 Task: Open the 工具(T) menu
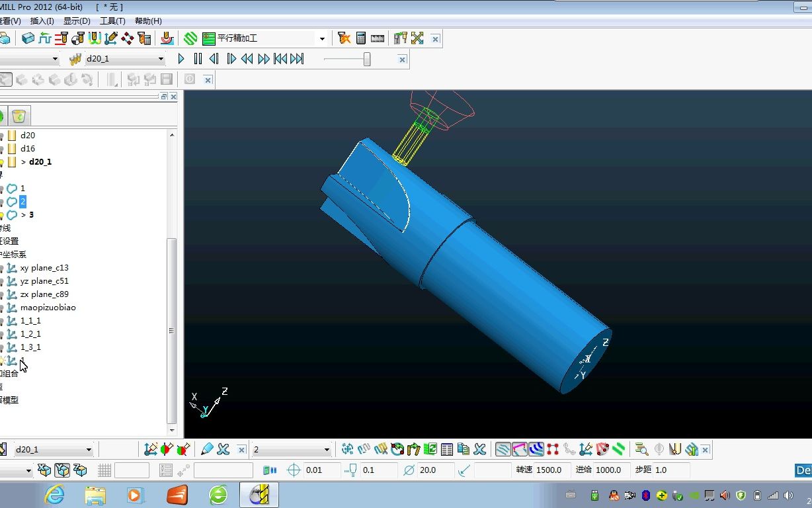click(x=112, y=21)
